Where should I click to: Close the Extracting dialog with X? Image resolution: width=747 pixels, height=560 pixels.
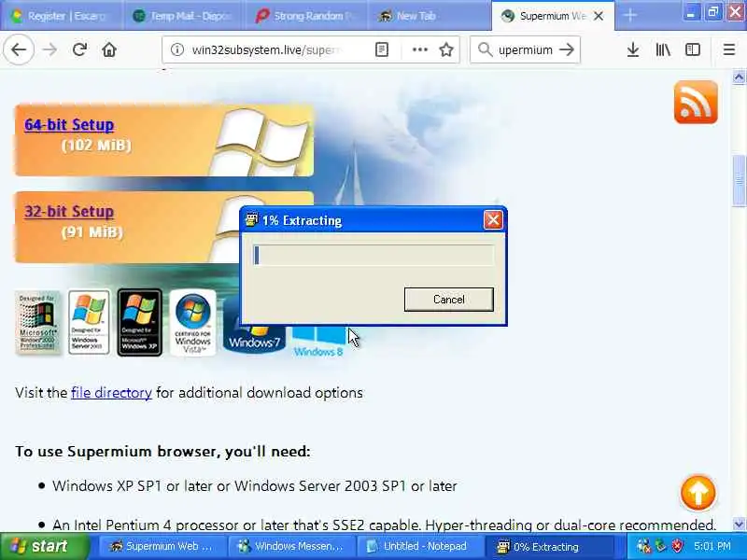pyautogui.click(x=493, y=220)
